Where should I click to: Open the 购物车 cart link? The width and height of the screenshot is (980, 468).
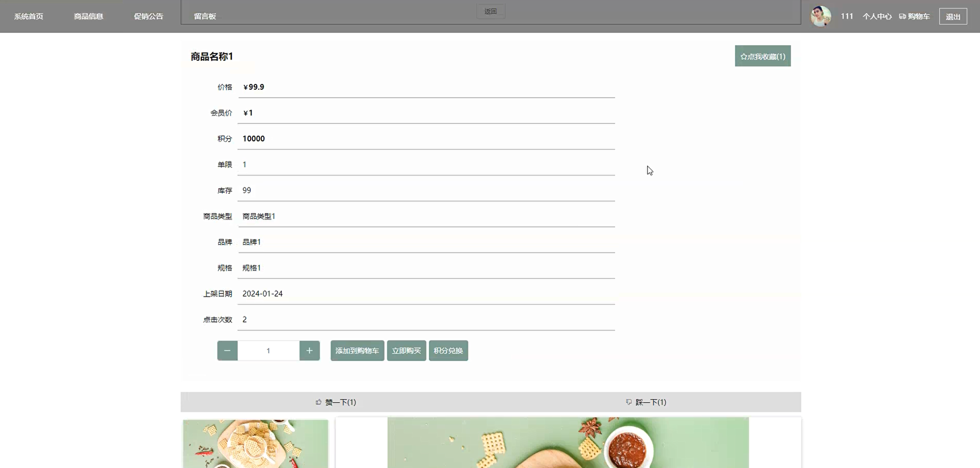tap(914, 16)
